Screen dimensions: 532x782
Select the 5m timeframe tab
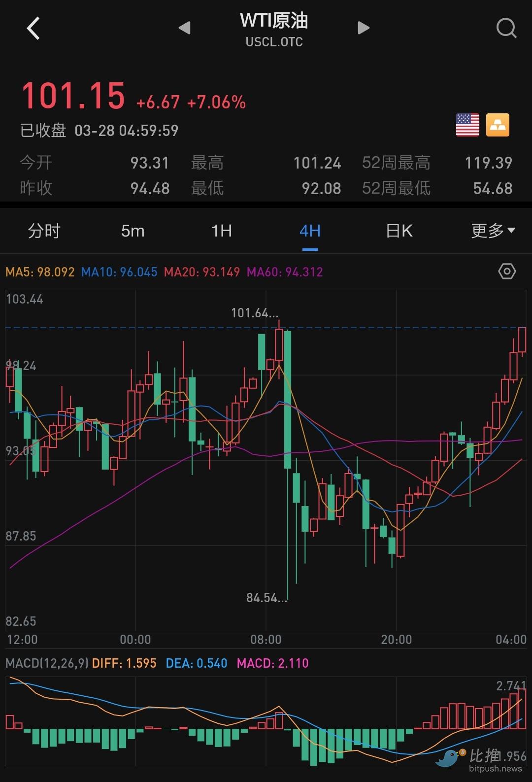pyautogui.click(x=133, y=231)
